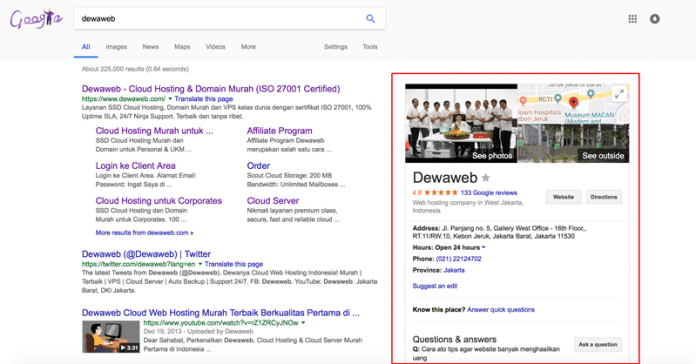
Task: Open Cloud Hosting Murah untuk sitelink
Action: (x=154, y=131)
